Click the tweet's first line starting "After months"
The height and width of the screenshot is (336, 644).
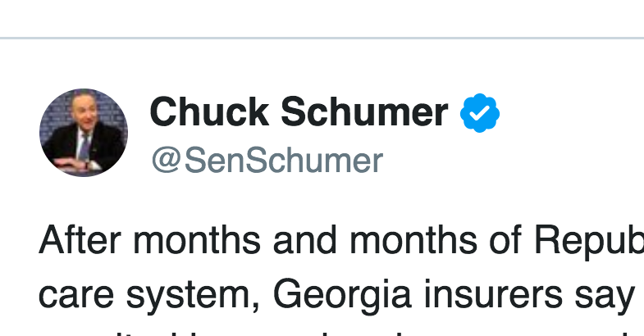click(x=341, y=240)
